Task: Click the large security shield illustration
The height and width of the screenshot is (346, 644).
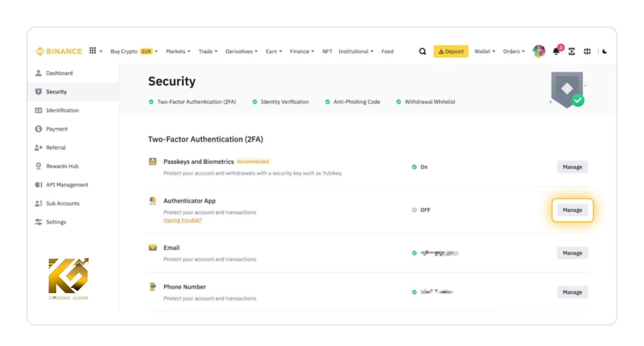Action: [x=568, y=90]
